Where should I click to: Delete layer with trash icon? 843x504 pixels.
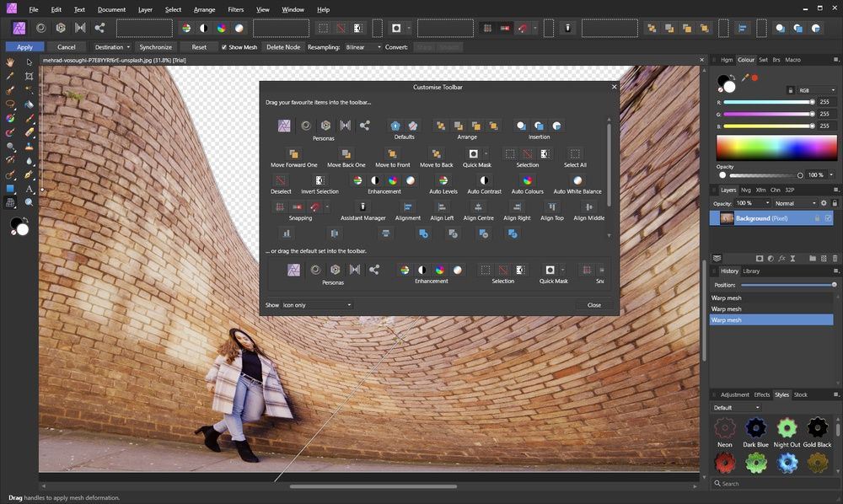point(835,259)
